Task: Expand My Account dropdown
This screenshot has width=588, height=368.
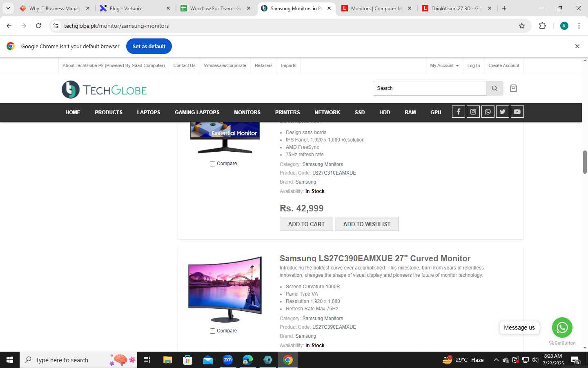Action: pos(444,65)
